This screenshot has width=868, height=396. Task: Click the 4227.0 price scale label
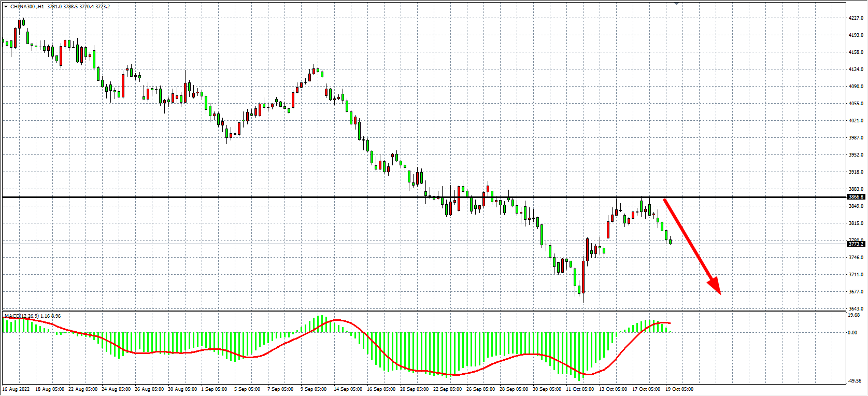tap(856, 18)
